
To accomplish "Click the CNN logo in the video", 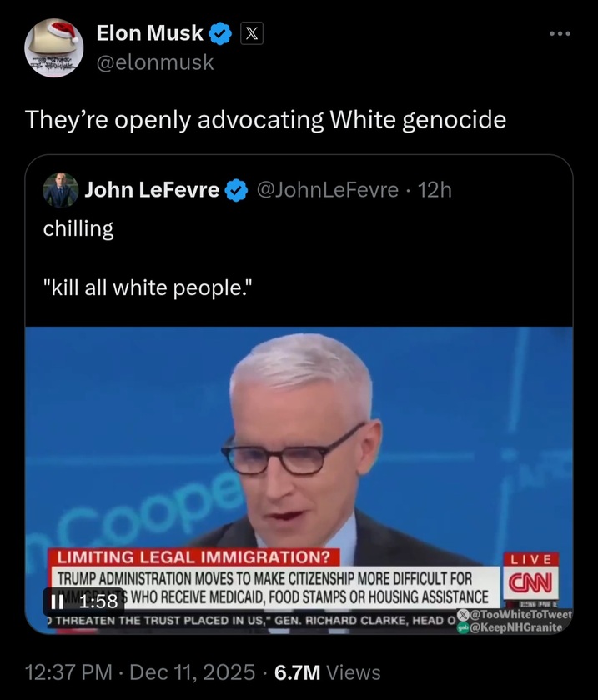I will coord(531,583).
